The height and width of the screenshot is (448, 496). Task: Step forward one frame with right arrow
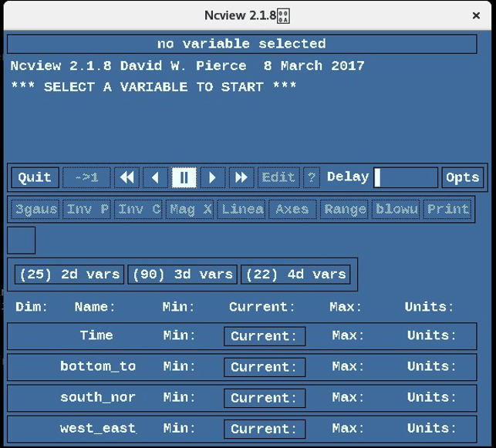(x=213, y=177)
